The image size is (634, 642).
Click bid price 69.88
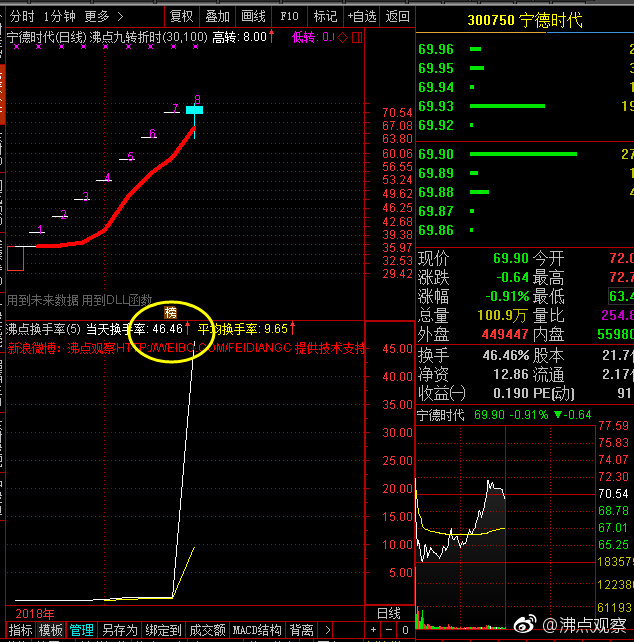click(x=436, y=192)
